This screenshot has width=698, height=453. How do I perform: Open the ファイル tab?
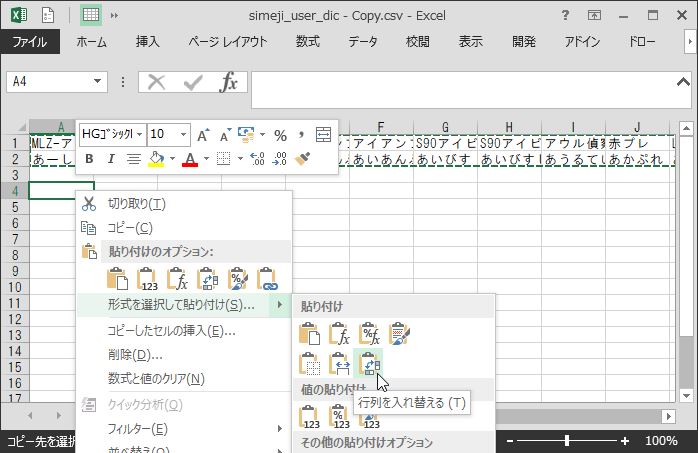(x=30, y=42)
